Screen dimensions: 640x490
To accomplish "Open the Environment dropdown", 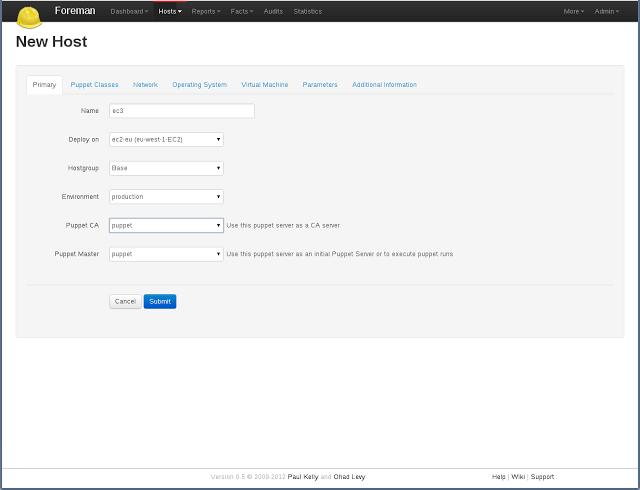I will (x=166, y=196).
